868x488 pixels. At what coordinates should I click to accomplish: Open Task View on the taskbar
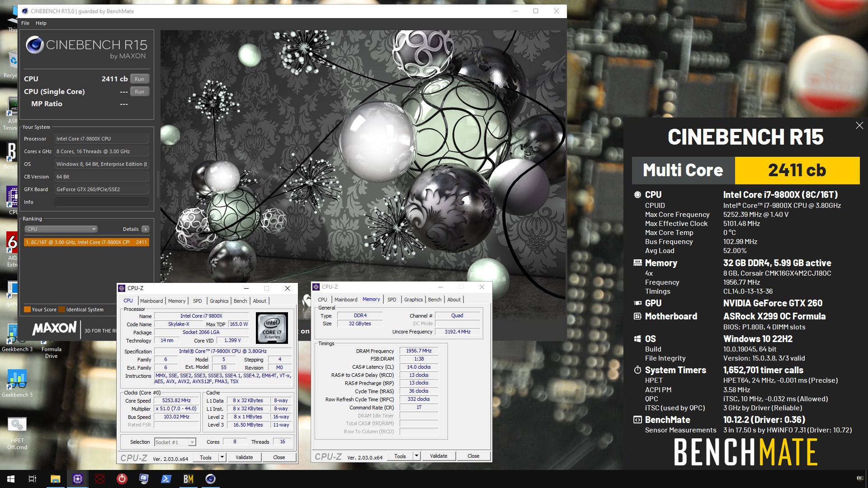point(33,479)
